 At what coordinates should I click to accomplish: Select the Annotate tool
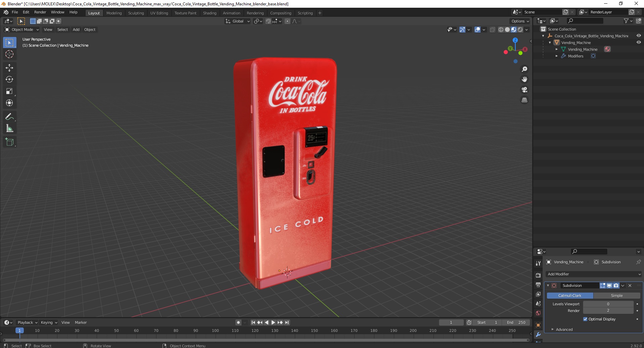(x=9, y=117)
